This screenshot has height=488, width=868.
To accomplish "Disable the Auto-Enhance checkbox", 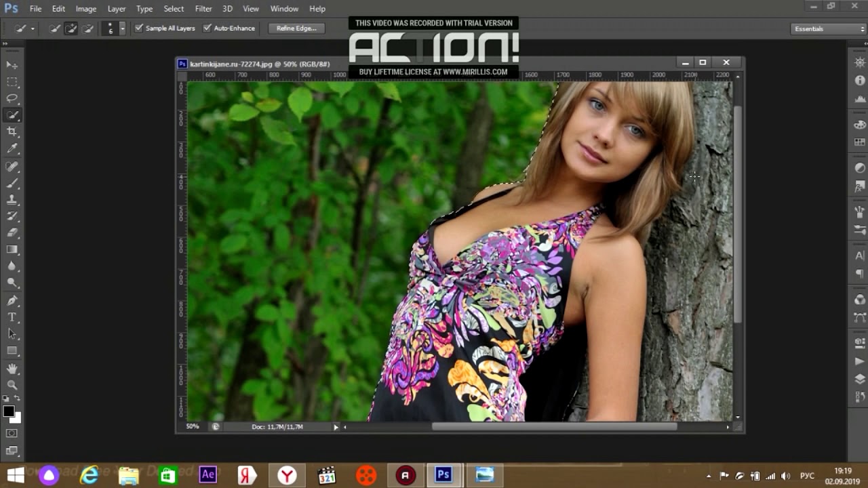I will 208,28.
